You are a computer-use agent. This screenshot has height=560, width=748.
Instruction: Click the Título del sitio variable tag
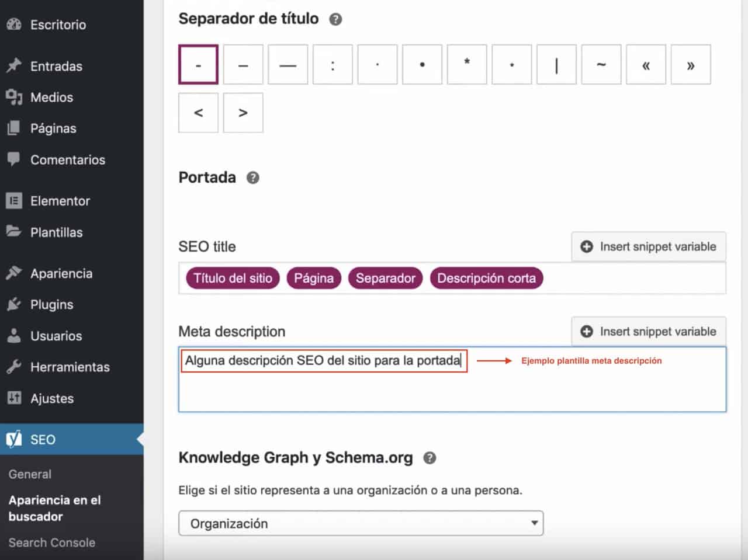pyautogui.click(x=233, y=278)
